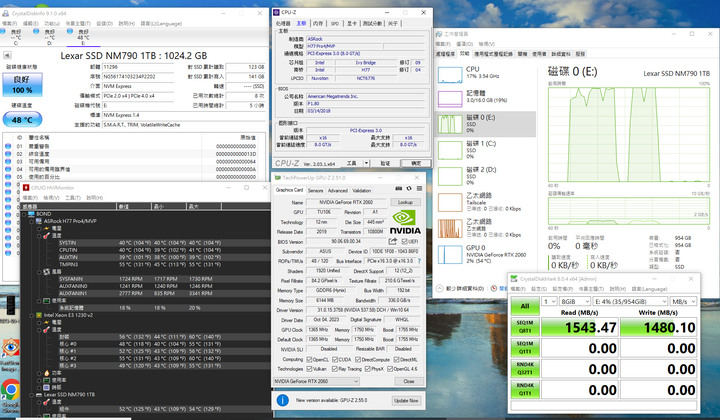The width and height of the screenshot is (720, 420).
Task: Toggle the CUDA checkbox in GPU-Z
Action: (335, 359)
